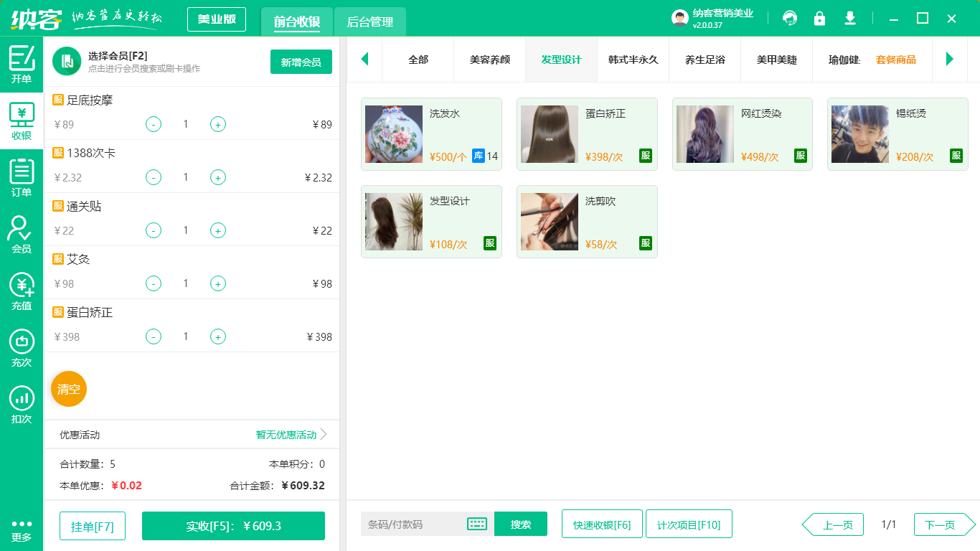Click the 新增会员 new member button
980x551 pixels.
(301, 62)
